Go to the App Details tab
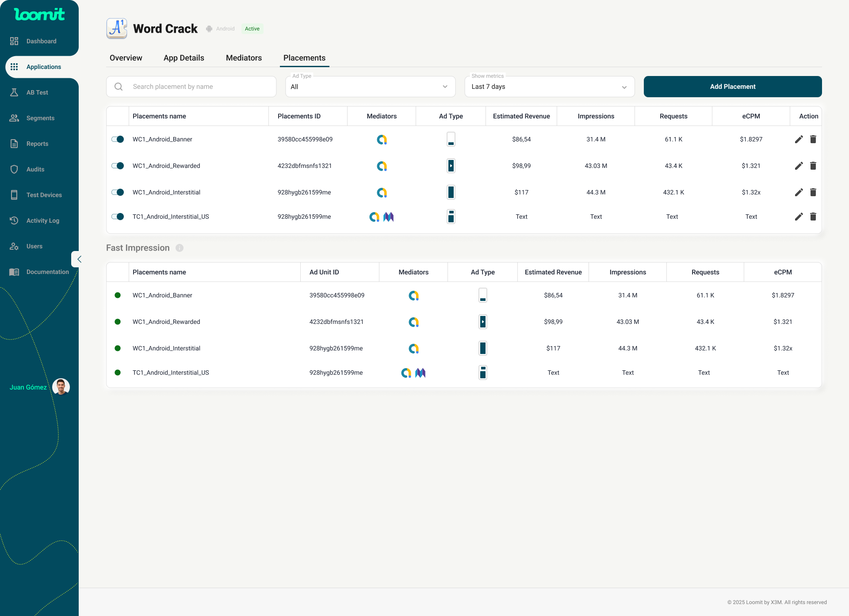Screen dimensions: 849x616 184,58
